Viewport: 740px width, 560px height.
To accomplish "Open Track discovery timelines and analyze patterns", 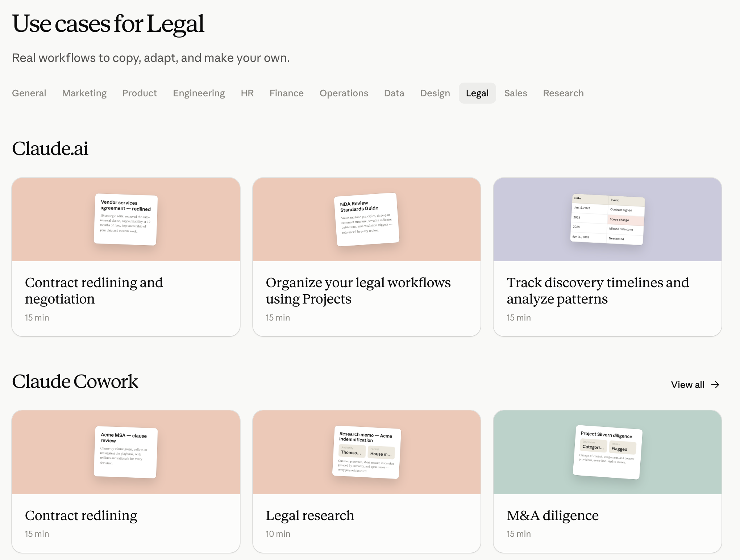I will coord(598,291).
